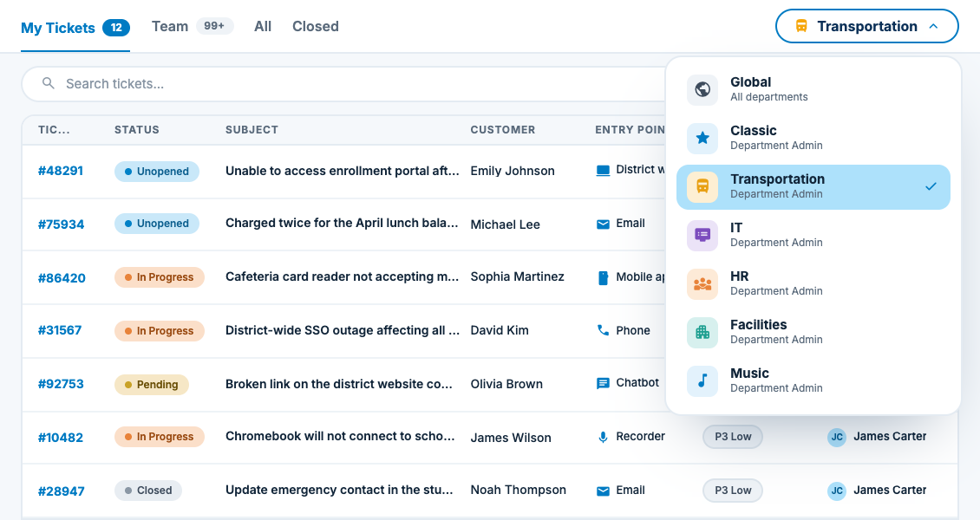Click the 12 badge on My Tickets

[x=116, y=28]
